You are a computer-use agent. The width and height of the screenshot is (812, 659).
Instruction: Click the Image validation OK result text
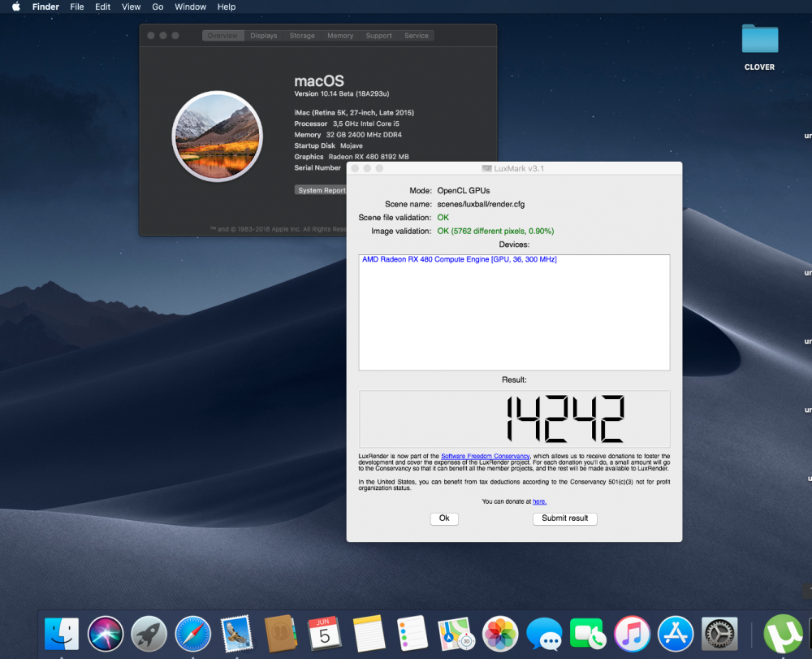[x=495, y=231]
